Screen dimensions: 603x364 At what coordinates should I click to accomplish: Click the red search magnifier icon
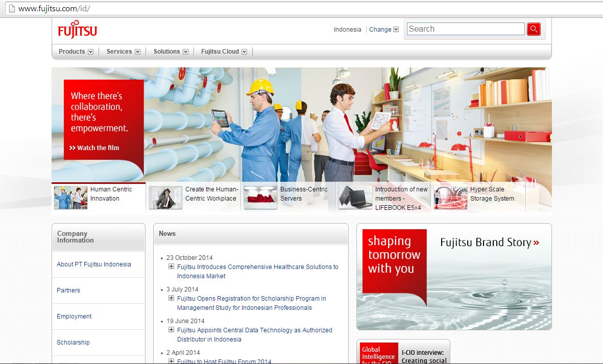pyautogui.click(x=534, y=29)
